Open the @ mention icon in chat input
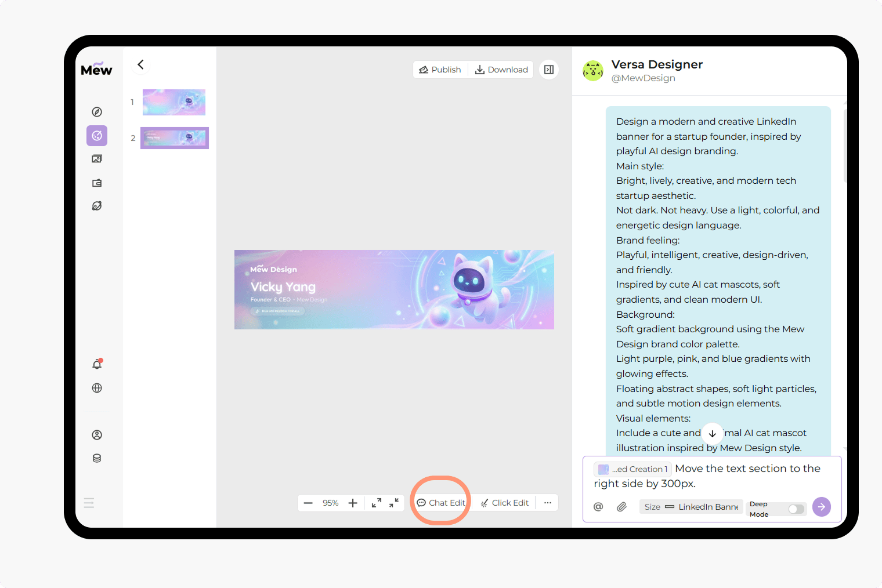882x588 pixels. 598,506
